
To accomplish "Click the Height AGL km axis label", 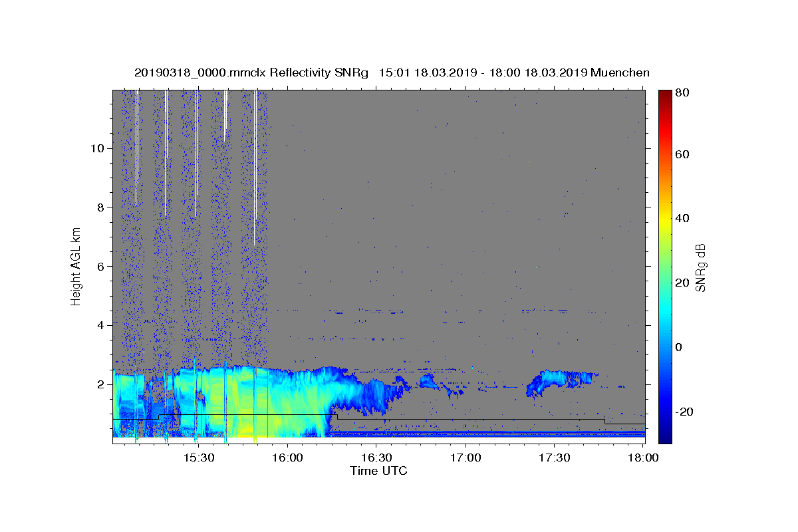I will pyautogui.click(x=76, y=265).
